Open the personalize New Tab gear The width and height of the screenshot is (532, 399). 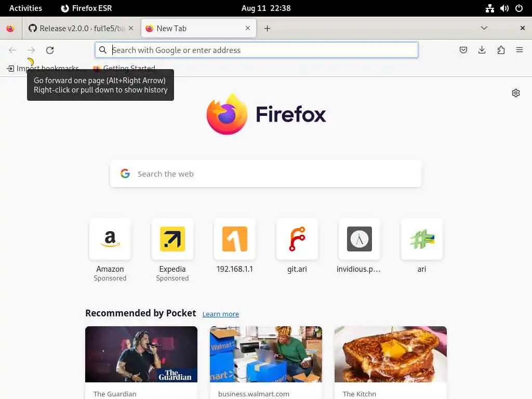516,93
